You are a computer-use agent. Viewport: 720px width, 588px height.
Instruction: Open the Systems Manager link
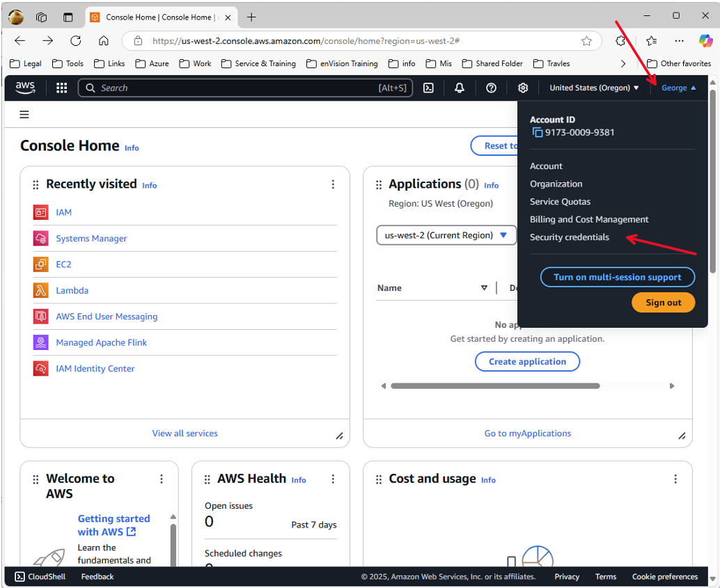click(91, 239)
